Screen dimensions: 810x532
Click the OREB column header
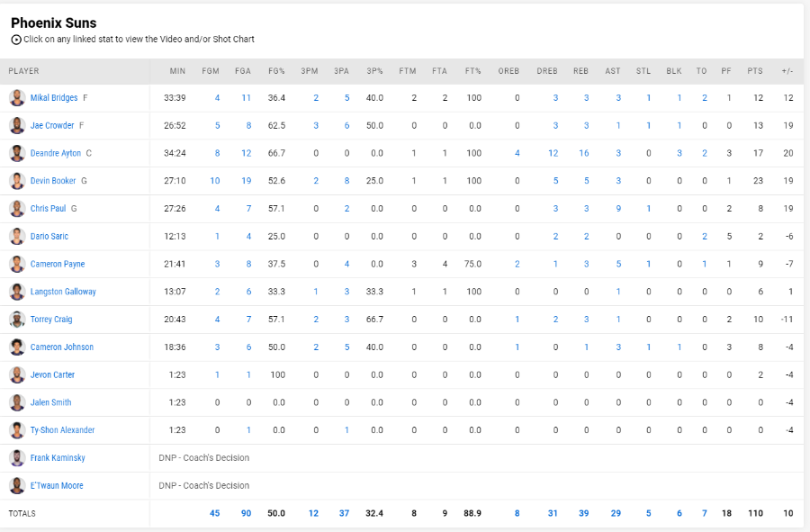pos(508,71)
